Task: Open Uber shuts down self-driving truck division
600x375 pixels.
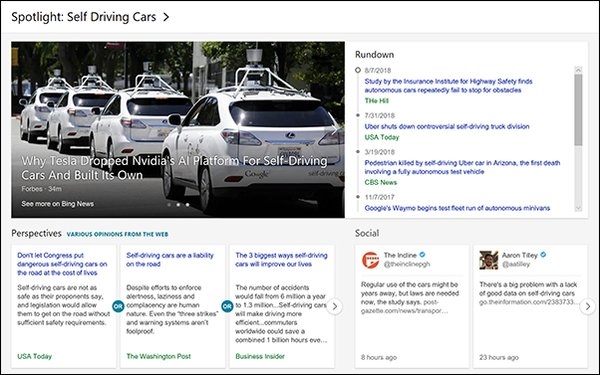Action: tap(447, 126)
